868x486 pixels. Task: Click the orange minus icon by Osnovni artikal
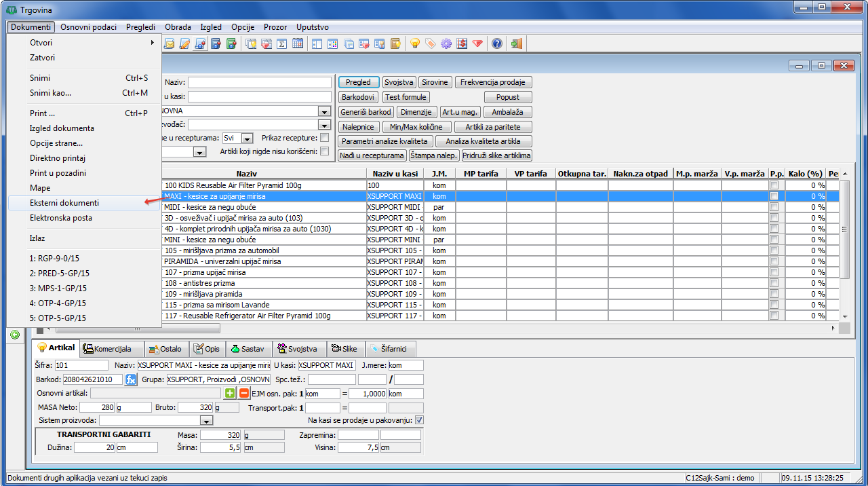point(244,394)
